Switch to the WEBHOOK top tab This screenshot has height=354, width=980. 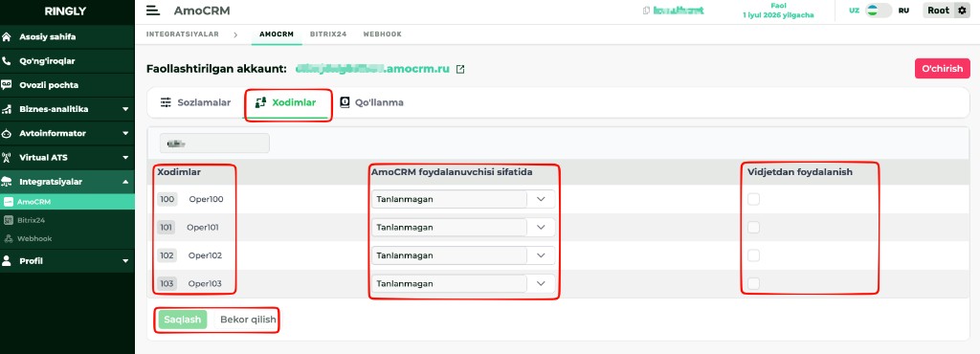click(x=383, y=34)
